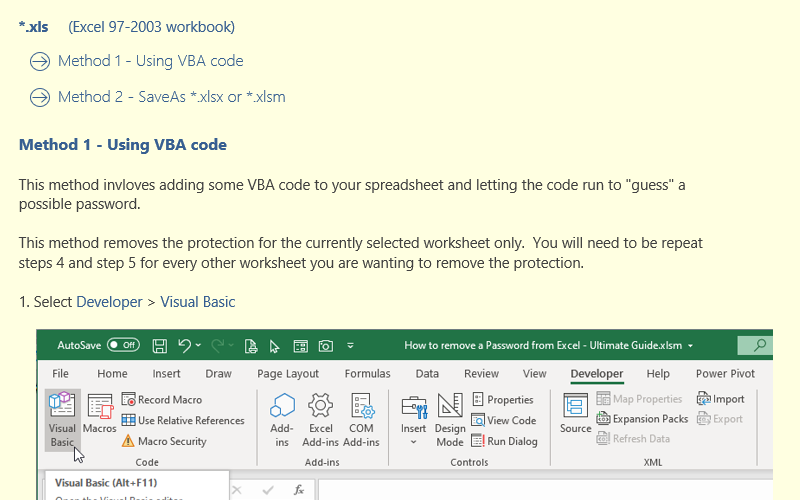The height and width of the screenshot is (500, 800).
Task: Switch to the Review tab
Action: 481,373
